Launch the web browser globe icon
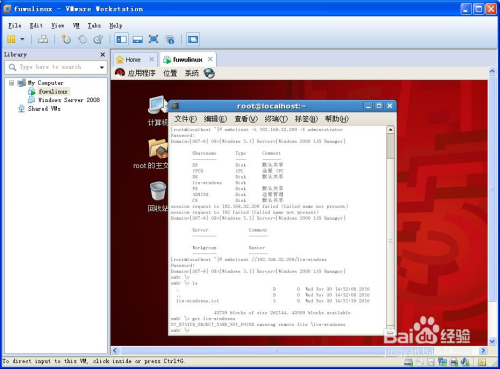Image resolution: width=500 pixels, height=369 pixels. tap(209, 73)
